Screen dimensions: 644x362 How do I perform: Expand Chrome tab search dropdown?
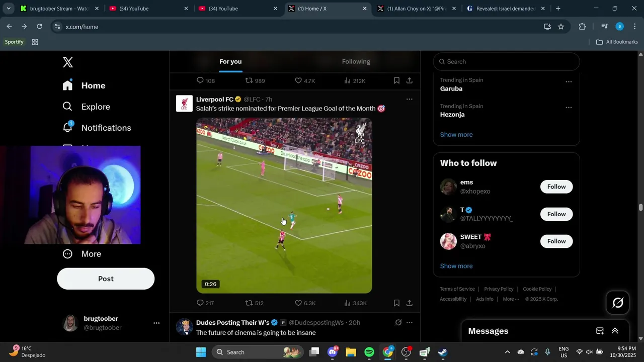coord(9,9)
